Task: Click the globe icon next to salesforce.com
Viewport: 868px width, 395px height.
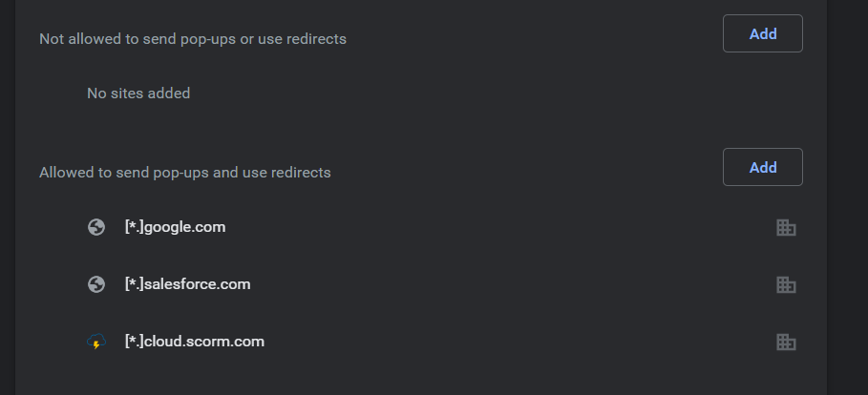Action: tap(95, 284)
